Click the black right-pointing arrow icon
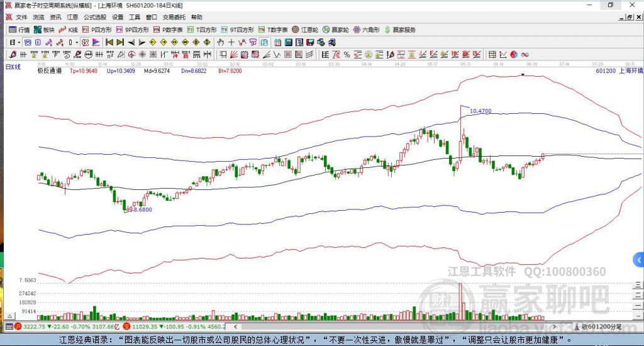The height and width of the screenshot is (346, 644). (142, 42)
